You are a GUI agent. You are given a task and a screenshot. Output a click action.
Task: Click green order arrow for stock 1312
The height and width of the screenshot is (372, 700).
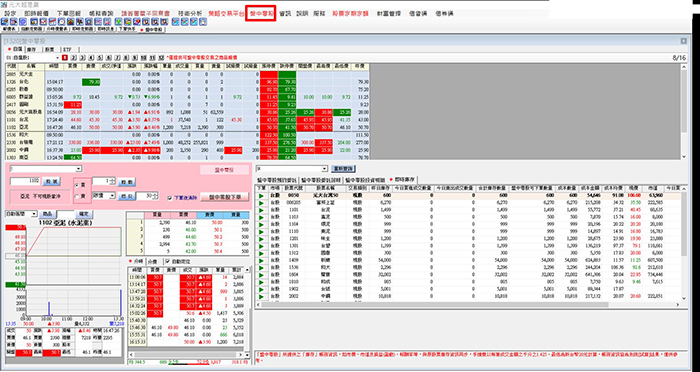(261, 253)
